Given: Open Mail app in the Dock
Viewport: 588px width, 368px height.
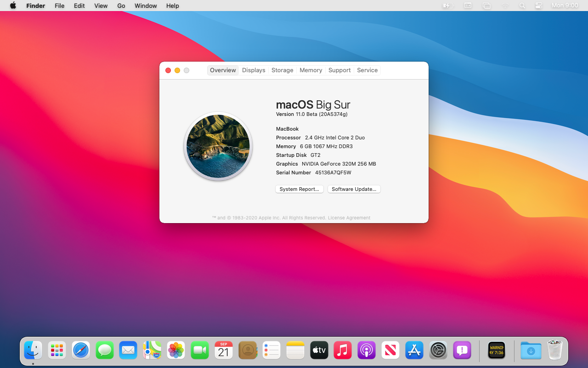Looking at the screenshot, I should coord(128,351).
